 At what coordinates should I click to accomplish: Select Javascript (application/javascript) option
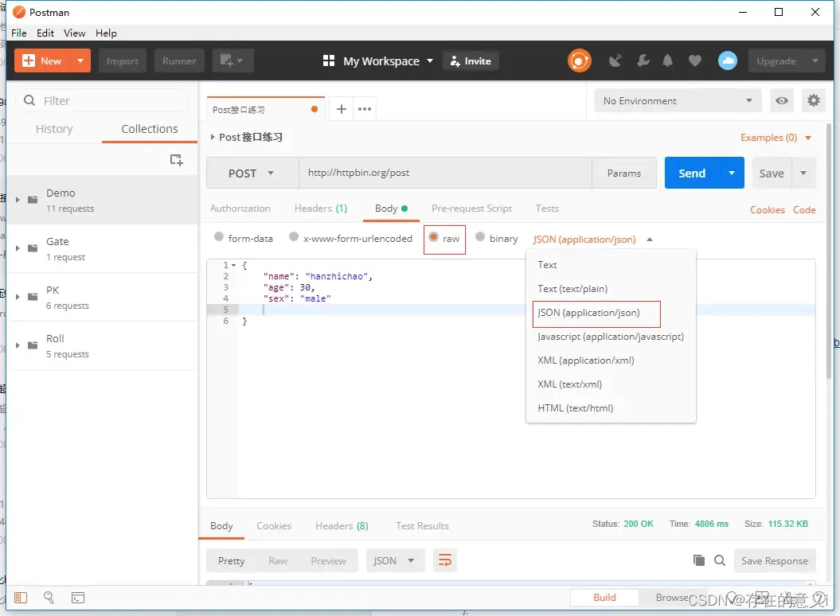(x=611, y=337)
